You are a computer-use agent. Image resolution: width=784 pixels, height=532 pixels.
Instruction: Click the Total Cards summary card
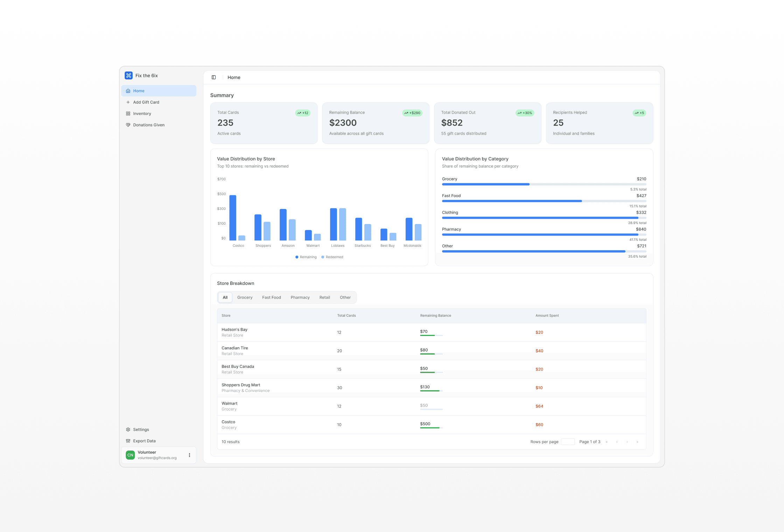click(x=264, y=123)
